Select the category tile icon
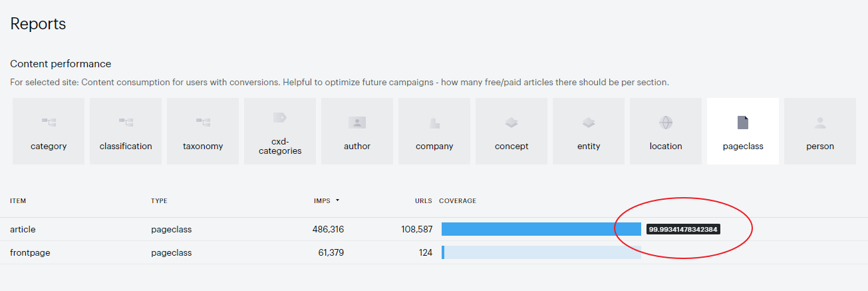The width and height of the screenshot is (868, 291). [x=49, y=122]
